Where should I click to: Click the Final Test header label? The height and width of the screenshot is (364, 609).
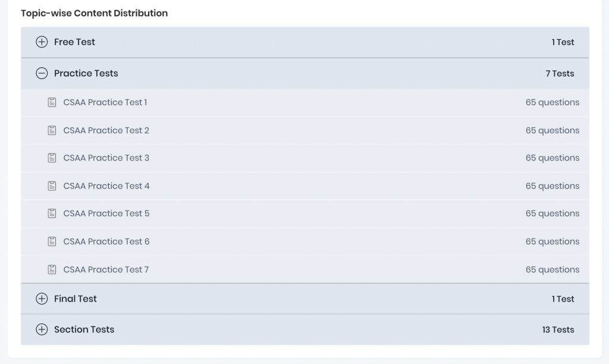tap(76, 299)
